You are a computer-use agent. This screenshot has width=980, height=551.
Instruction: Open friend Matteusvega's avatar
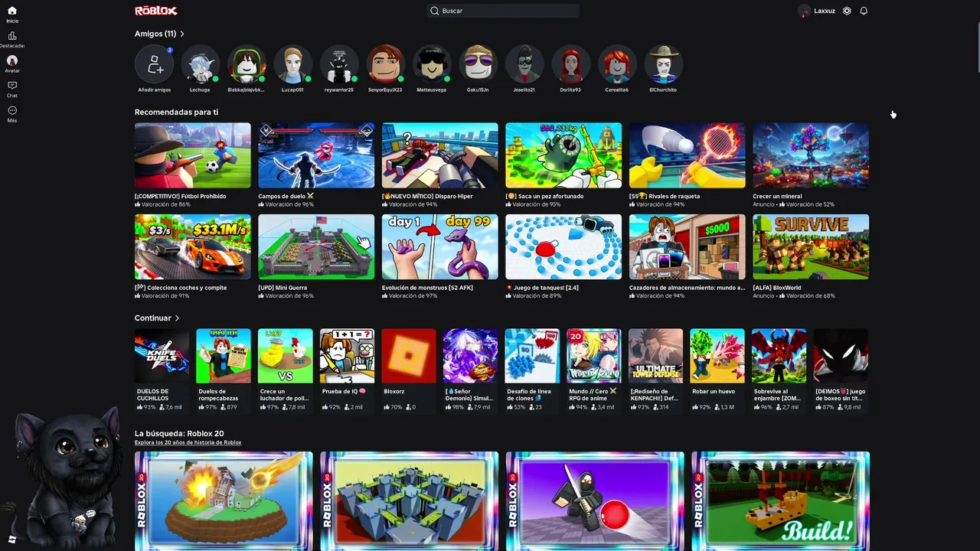pos(432,64)
